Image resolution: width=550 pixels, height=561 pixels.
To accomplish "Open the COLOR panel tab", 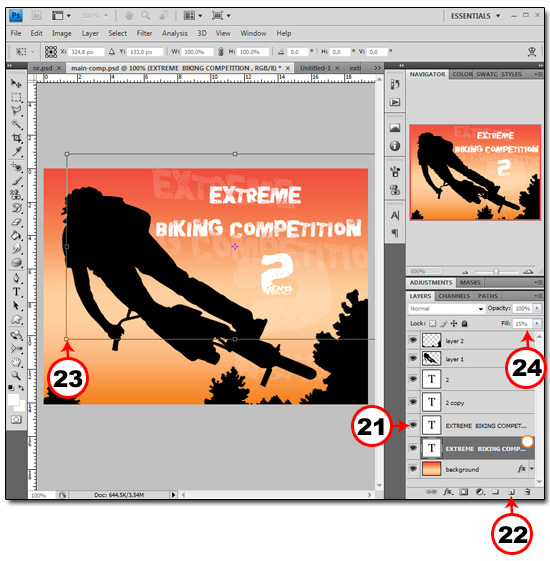I will tap(462, 74).
